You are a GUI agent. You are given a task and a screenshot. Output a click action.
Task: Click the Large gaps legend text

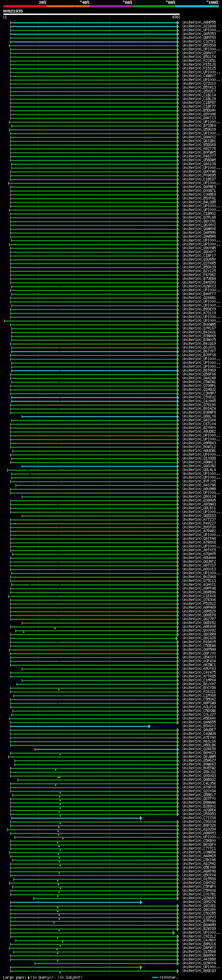pos(43,977)
